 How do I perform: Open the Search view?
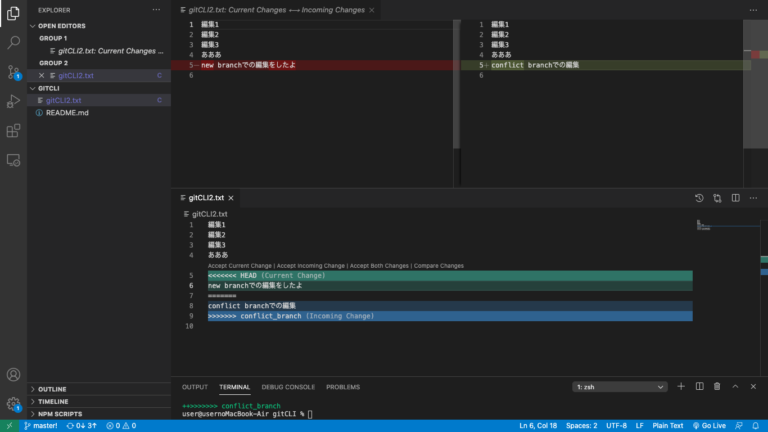pyautogui.click(x=13, y=43)
